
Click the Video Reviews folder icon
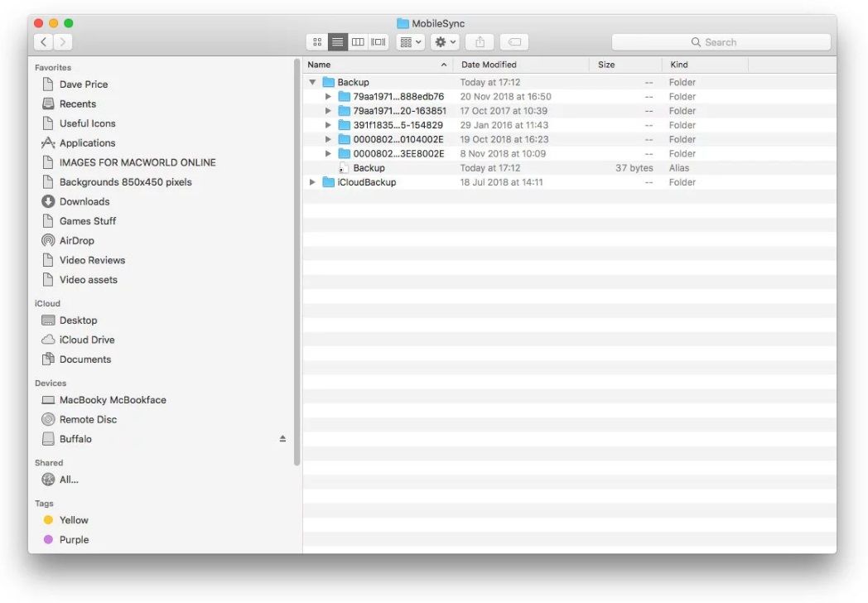(48, 260)
